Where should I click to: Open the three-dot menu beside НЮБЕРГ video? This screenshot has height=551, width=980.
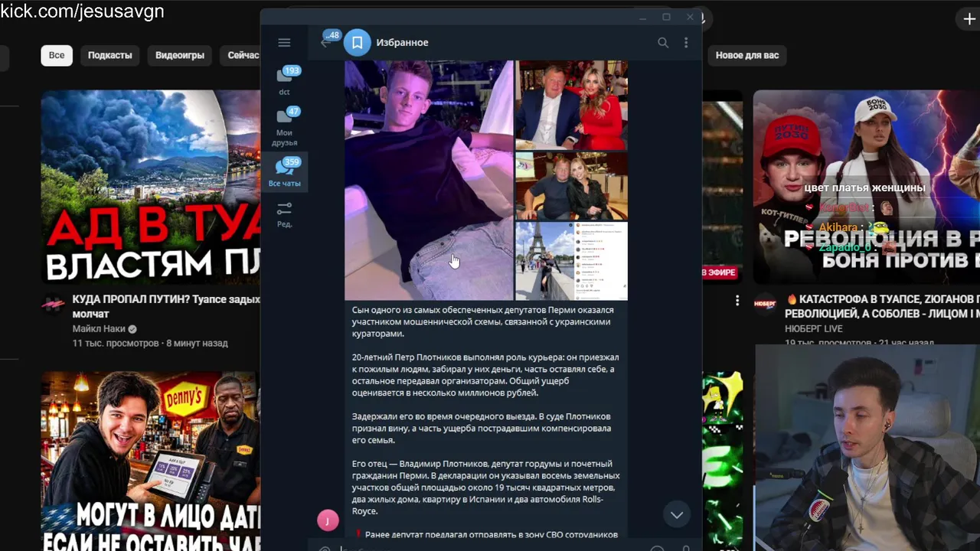737,300
